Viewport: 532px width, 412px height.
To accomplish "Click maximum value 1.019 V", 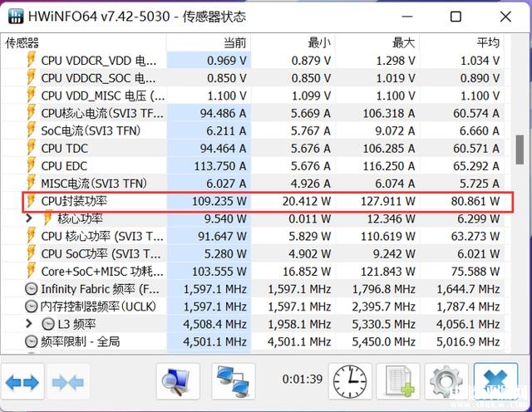I will click(x=396, y=77).
